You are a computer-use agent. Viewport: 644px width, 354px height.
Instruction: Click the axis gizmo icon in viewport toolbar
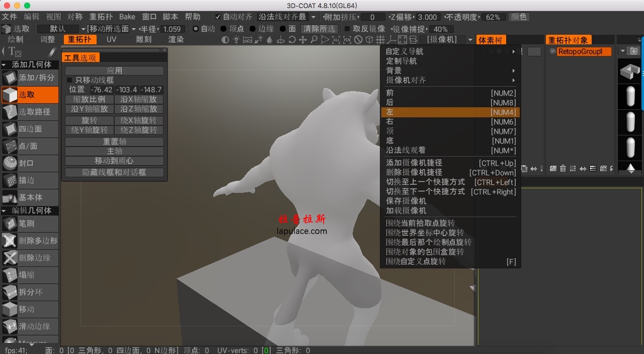point(391,40)
